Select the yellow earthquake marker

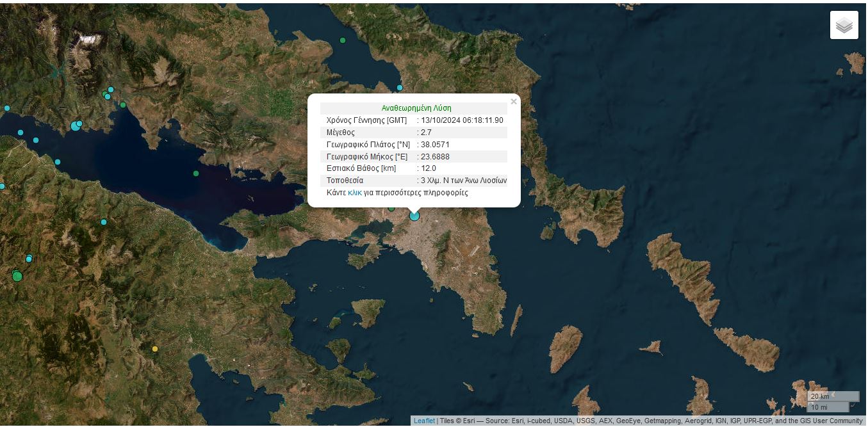(x=154, y=349)
